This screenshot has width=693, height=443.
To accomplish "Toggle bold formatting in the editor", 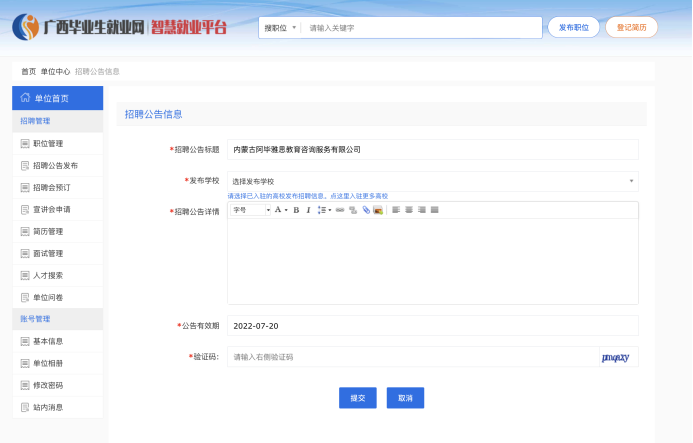I will [x=296, y=210].
